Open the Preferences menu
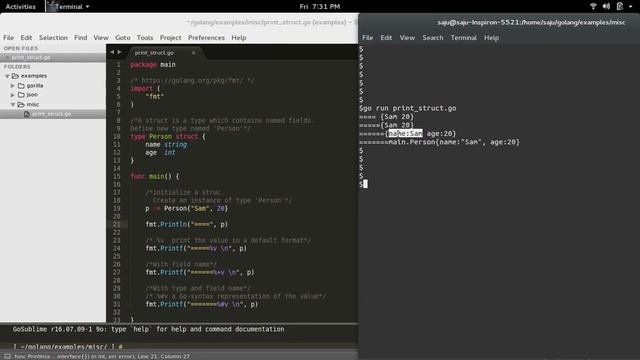 (206, 38)
